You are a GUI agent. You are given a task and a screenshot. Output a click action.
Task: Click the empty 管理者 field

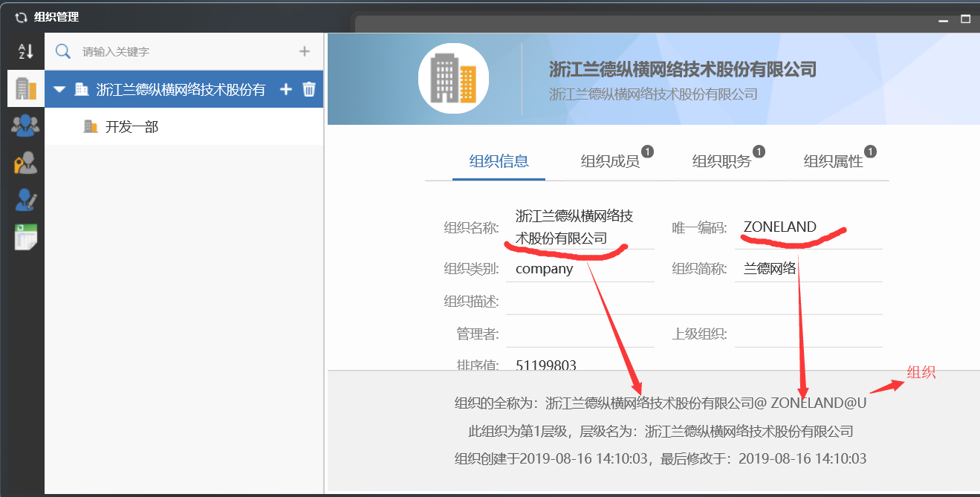580,334
